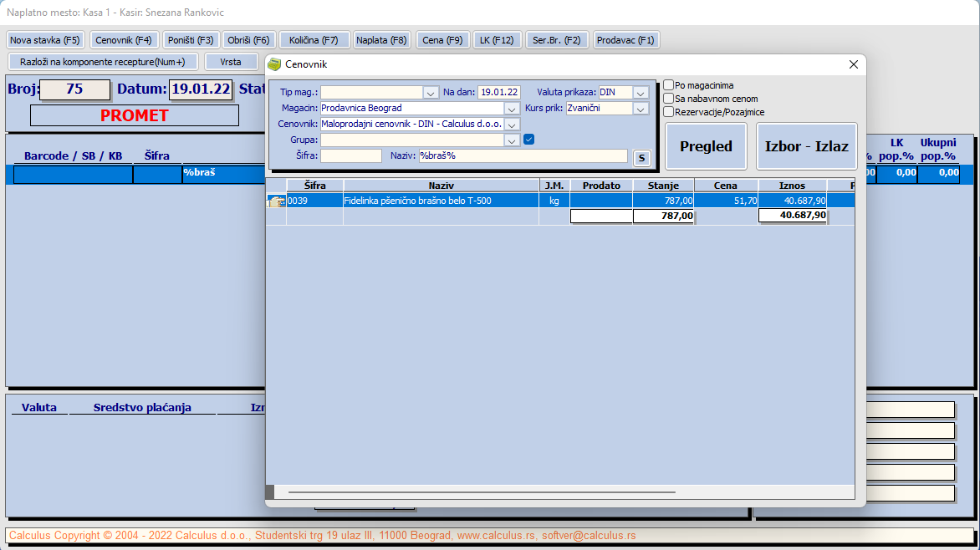Click the item icon beside code 0039
The width and height of the screenshot is (980, 550).
click(276, 201)
